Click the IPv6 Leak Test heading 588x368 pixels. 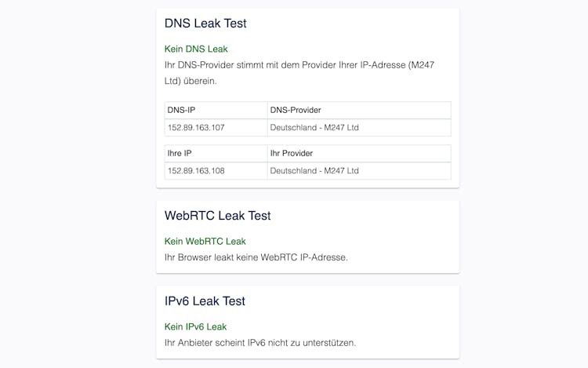click(205, 301)
